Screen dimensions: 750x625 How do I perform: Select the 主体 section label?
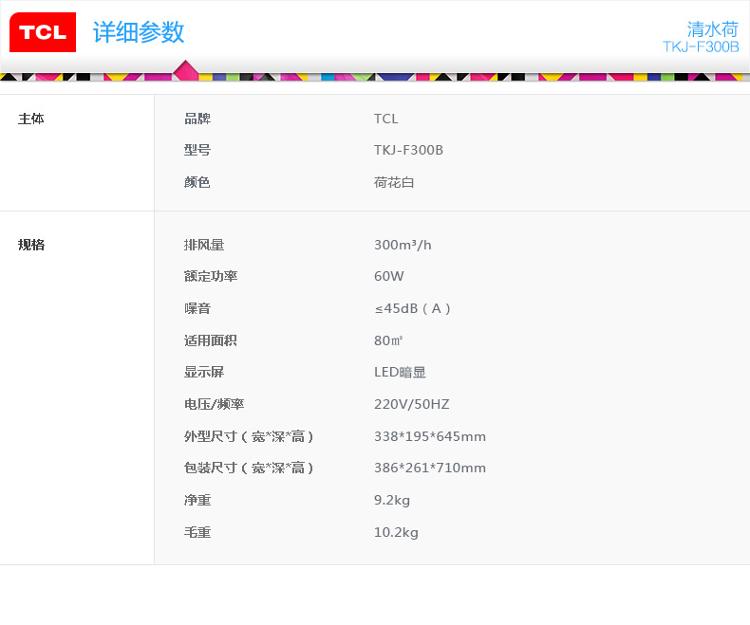[31, 119]
